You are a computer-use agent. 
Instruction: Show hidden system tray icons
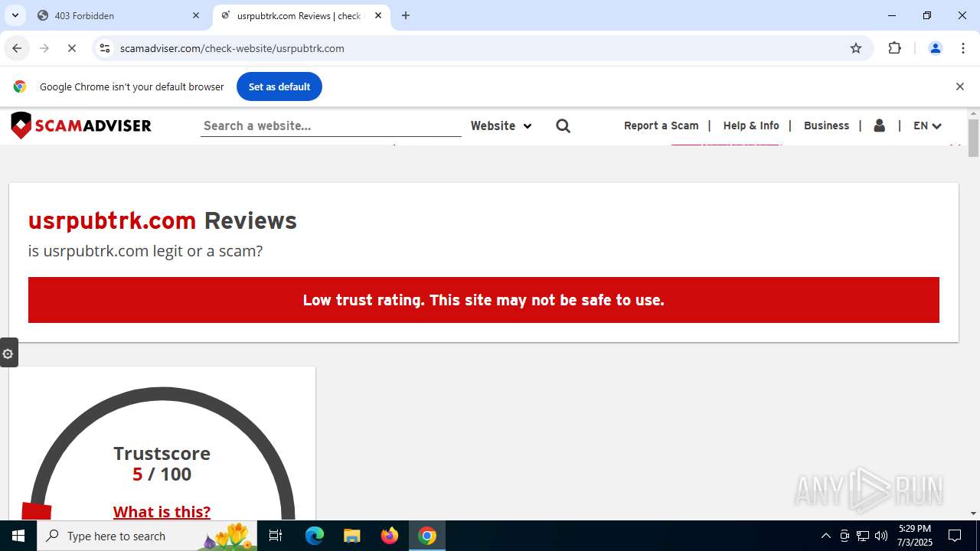(825, 536)
